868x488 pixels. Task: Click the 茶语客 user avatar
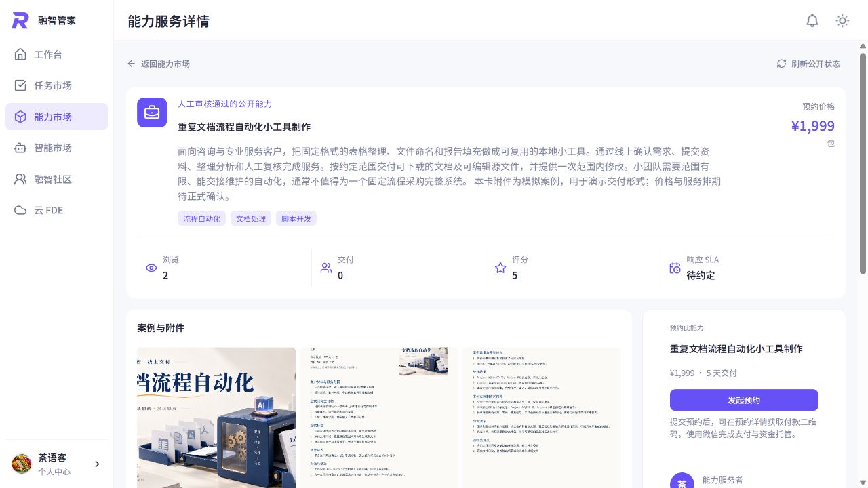click(22, 464)
